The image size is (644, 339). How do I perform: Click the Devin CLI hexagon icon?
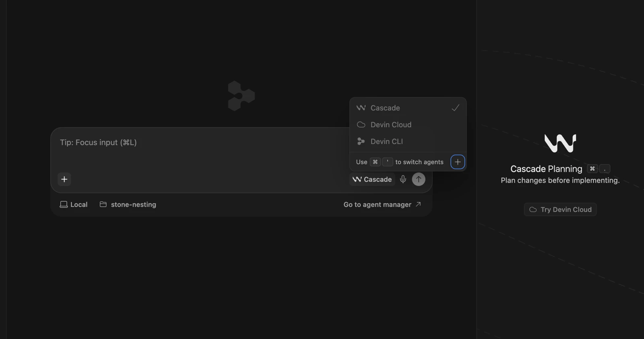coord(361,141)
